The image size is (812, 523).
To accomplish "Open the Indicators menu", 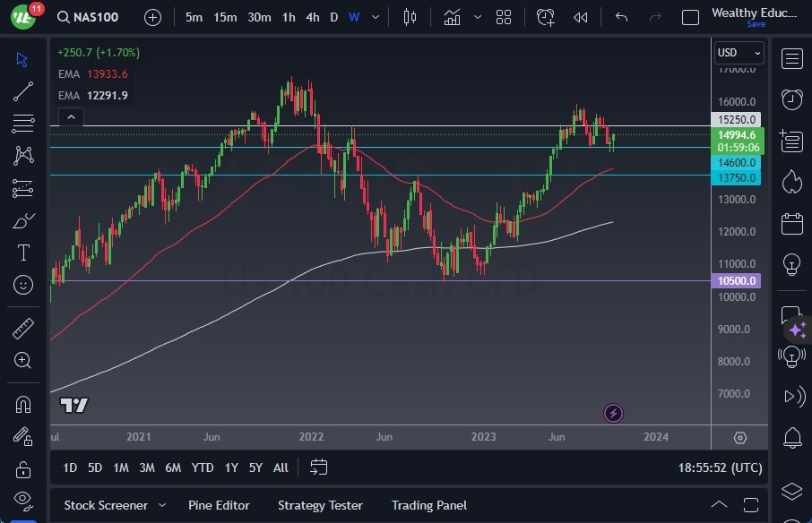I will click(453, 17).
